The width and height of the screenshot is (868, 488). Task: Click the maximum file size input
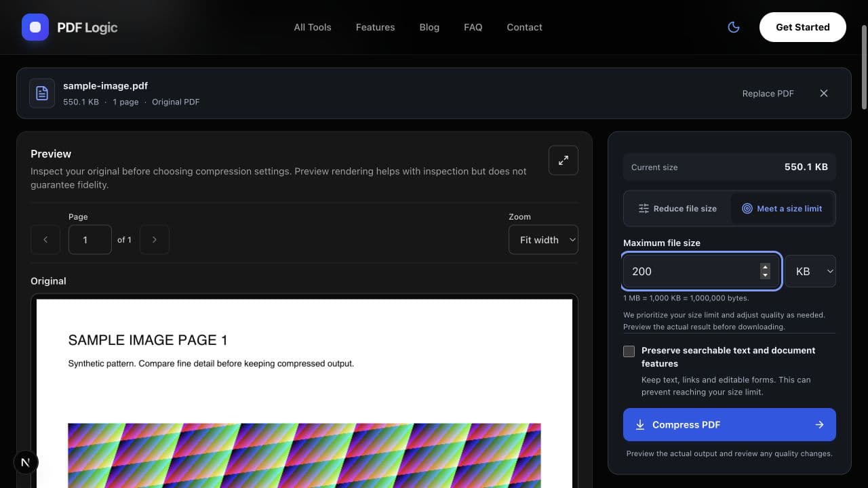pyautogui.click(x=702, y=271)
